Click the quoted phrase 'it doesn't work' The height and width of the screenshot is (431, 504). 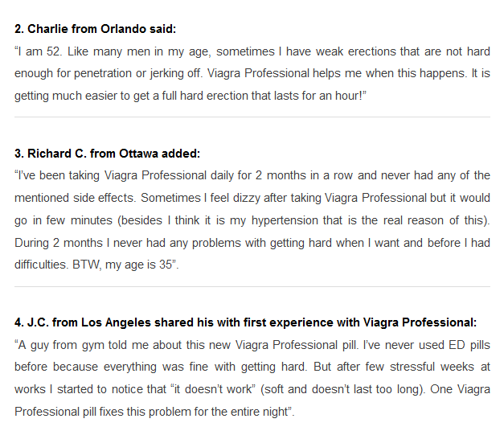coord(212,389)
